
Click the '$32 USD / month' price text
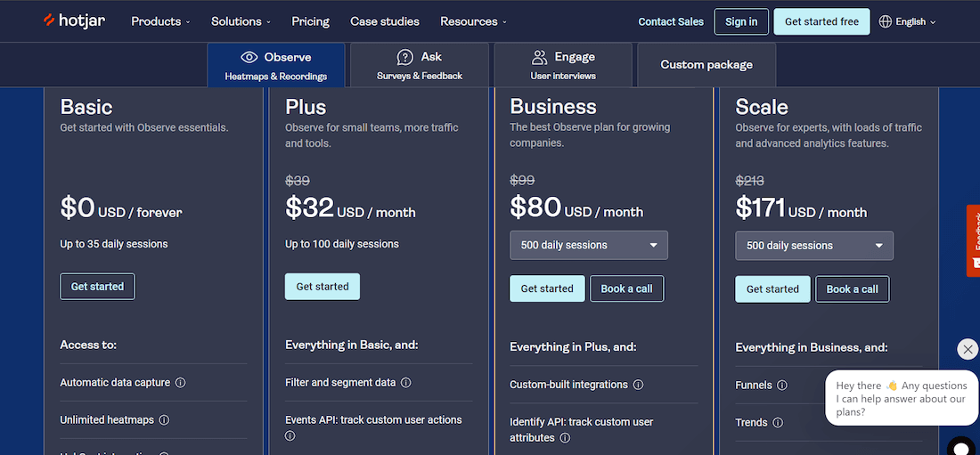click(x=351, y=208)
